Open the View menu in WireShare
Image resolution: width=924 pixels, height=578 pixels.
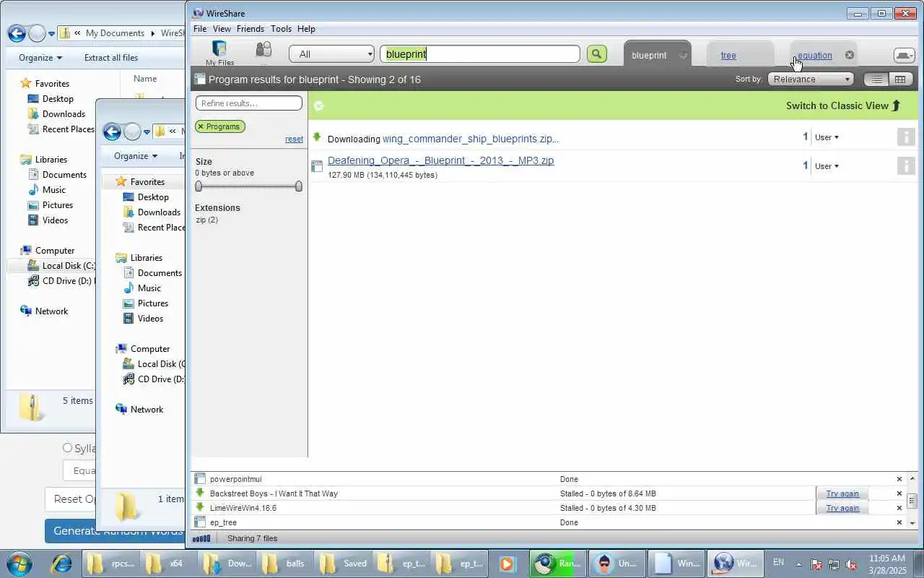(x=222, y=29)
